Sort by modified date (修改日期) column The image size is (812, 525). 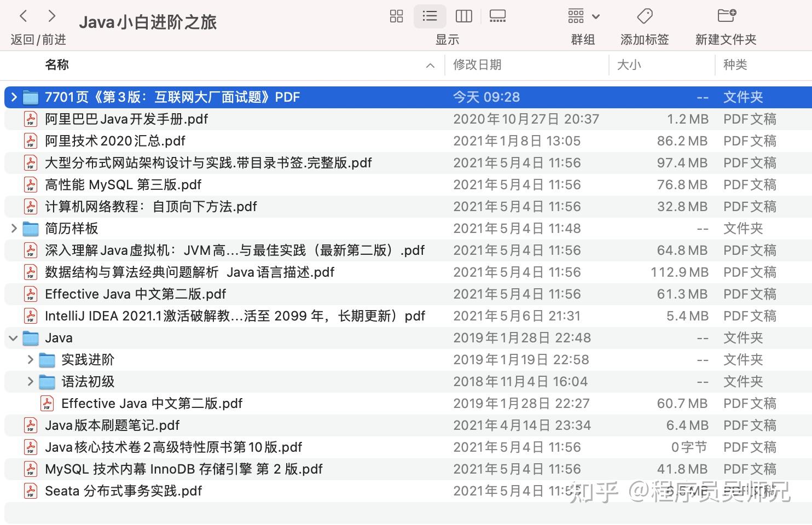[477, 65]
